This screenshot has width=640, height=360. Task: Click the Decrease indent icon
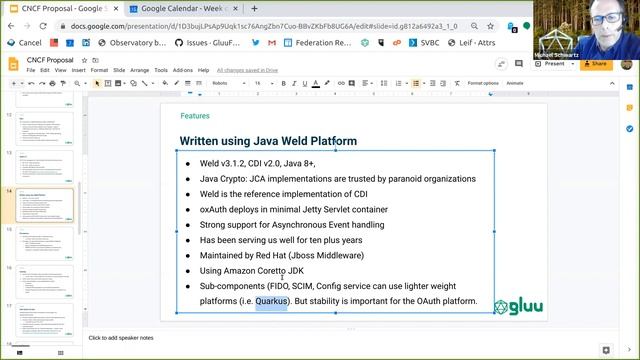coord(433,83)
